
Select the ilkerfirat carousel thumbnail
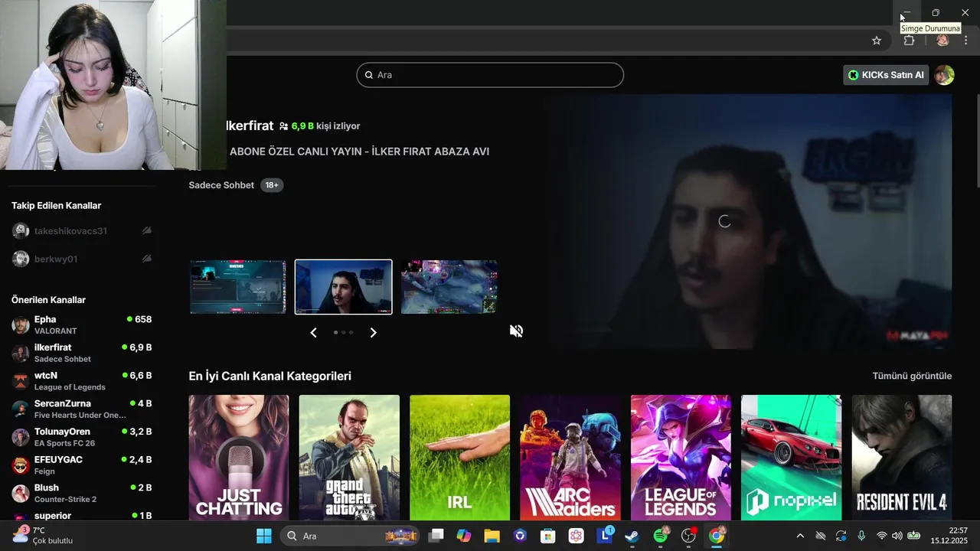tap(344, 287)
